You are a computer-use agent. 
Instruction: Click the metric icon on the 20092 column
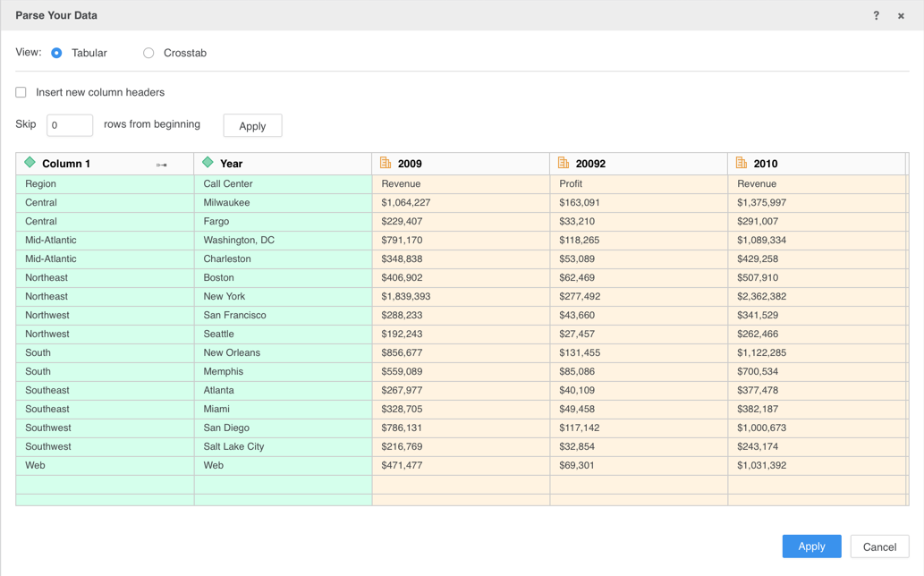564,163
